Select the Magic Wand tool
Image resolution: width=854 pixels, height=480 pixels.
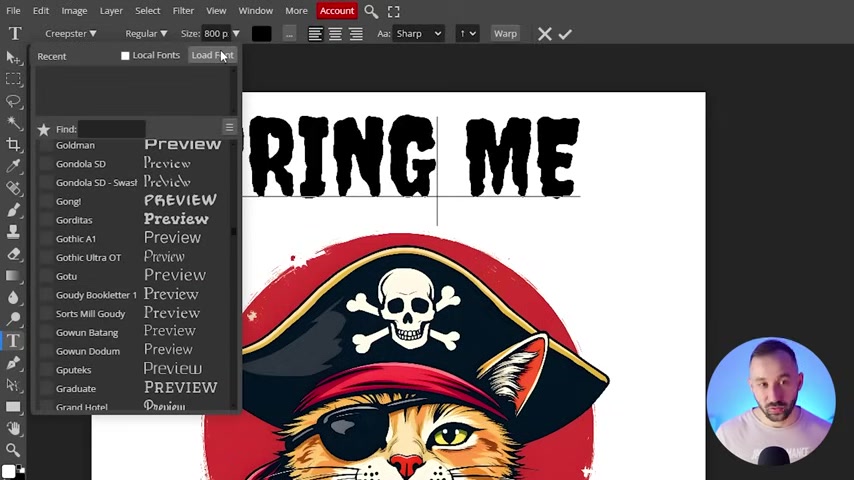13,123
